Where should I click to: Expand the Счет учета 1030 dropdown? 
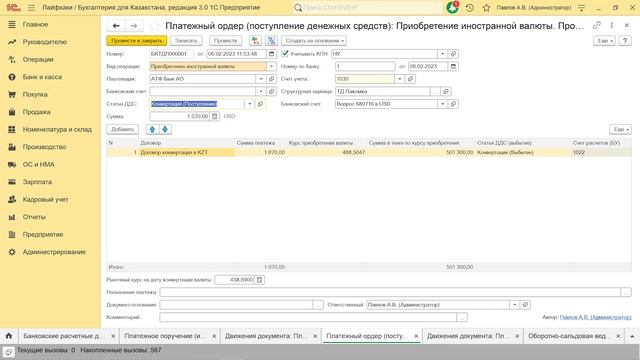click(400, 79)
